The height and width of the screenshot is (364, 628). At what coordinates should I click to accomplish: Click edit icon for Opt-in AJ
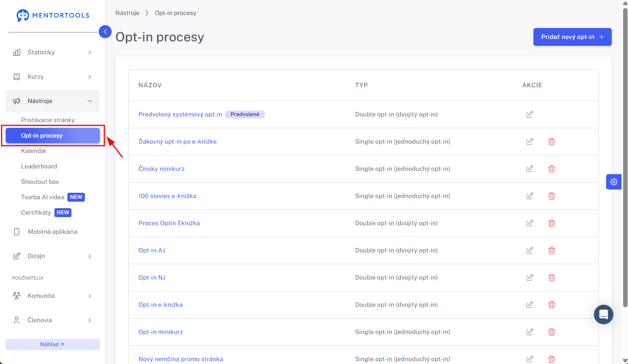click(530, 250)
